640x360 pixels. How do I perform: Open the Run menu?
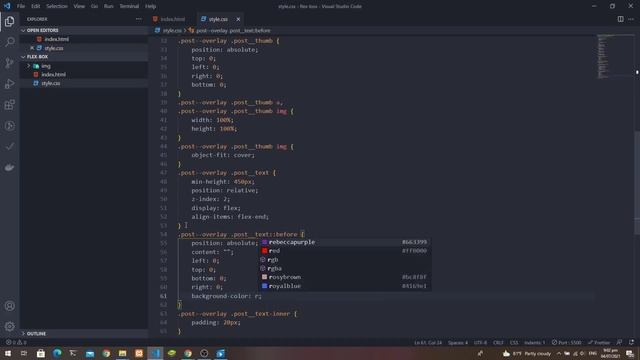pyautogui.click(x=109, y=6)
